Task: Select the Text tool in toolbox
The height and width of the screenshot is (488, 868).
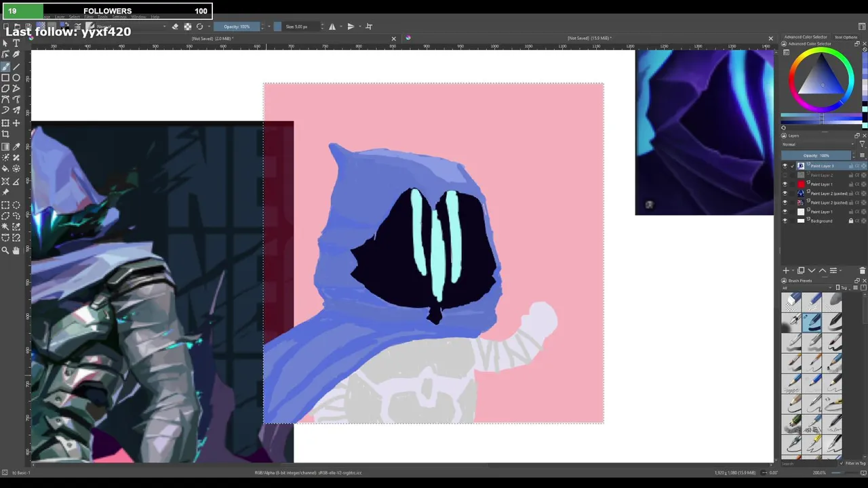Action: coord(16,43)
